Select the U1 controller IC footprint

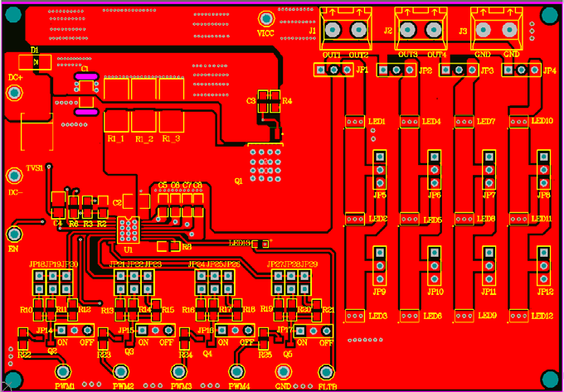pyautogui.click(x=129, y=230)
